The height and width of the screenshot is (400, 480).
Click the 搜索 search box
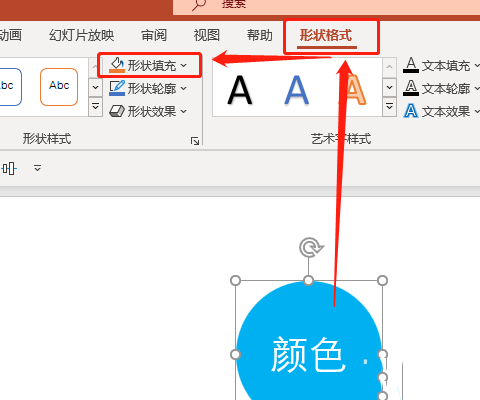pos(327,7)
